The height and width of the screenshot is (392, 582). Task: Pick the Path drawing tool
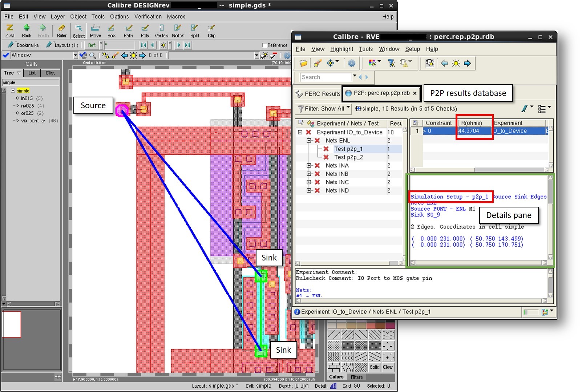pyautogui.click(x=128, y=31)
